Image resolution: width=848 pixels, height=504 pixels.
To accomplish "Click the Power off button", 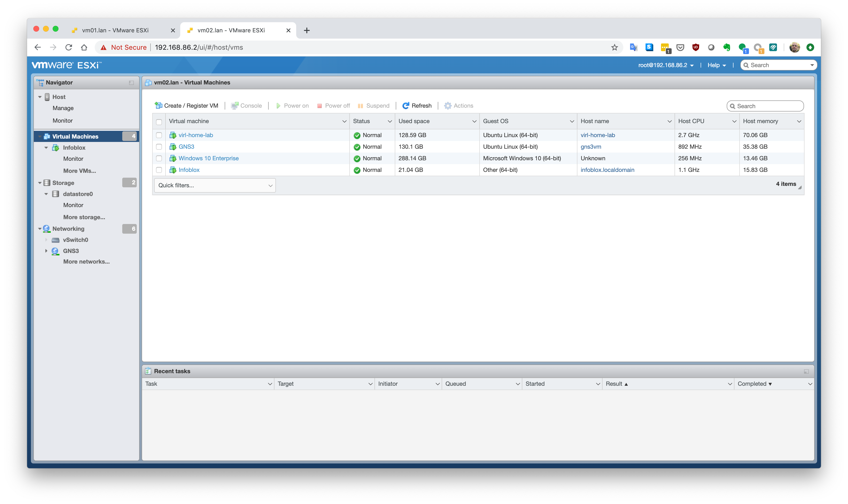I will coord(333,106).
